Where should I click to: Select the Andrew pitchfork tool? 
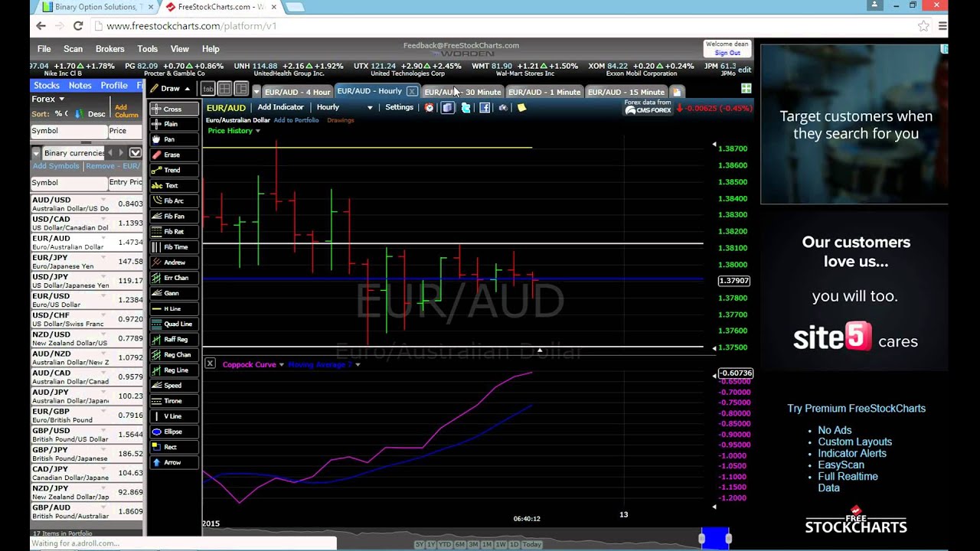pos(174,262)
